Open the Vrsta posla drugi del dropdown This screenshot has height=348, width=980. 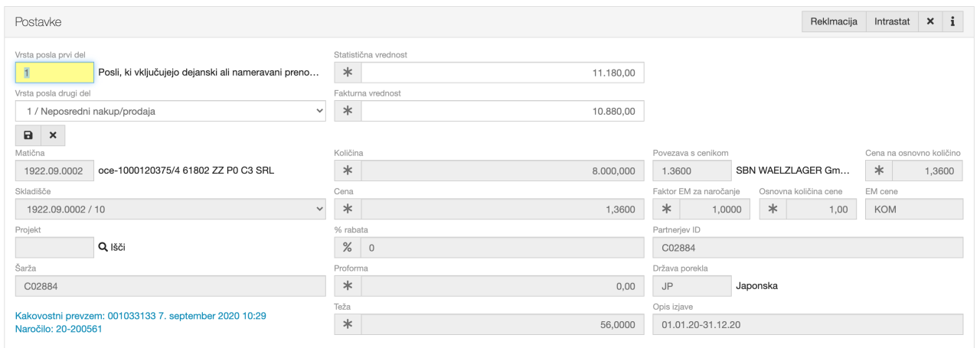pos(170,111)
